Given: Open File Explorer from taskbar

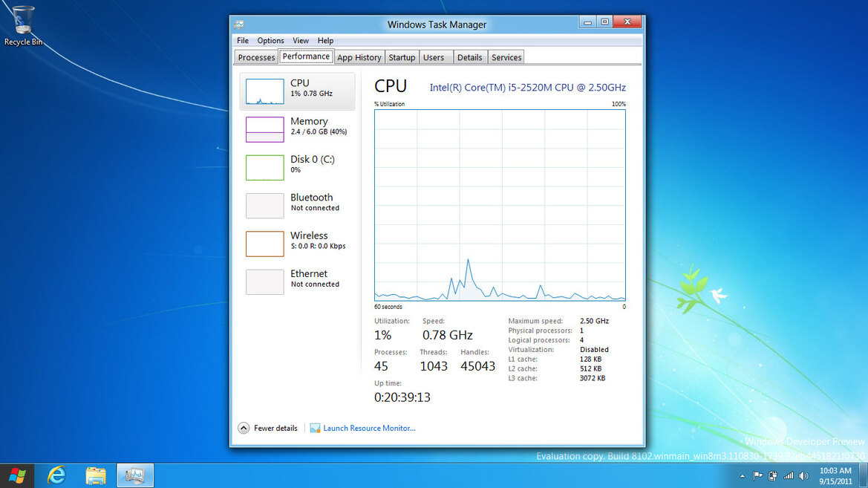Looking at the screenshot, I should [96, 475].
